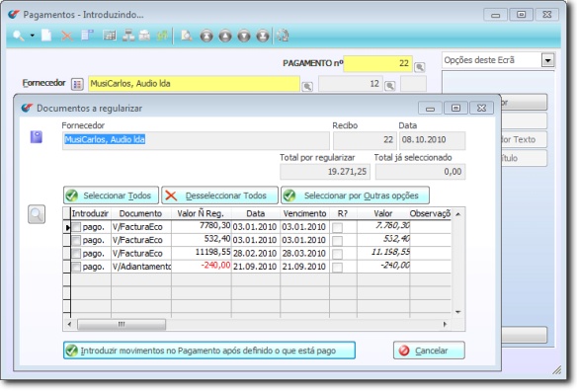Click the Introduzir column header

click(x=91, y=213)
